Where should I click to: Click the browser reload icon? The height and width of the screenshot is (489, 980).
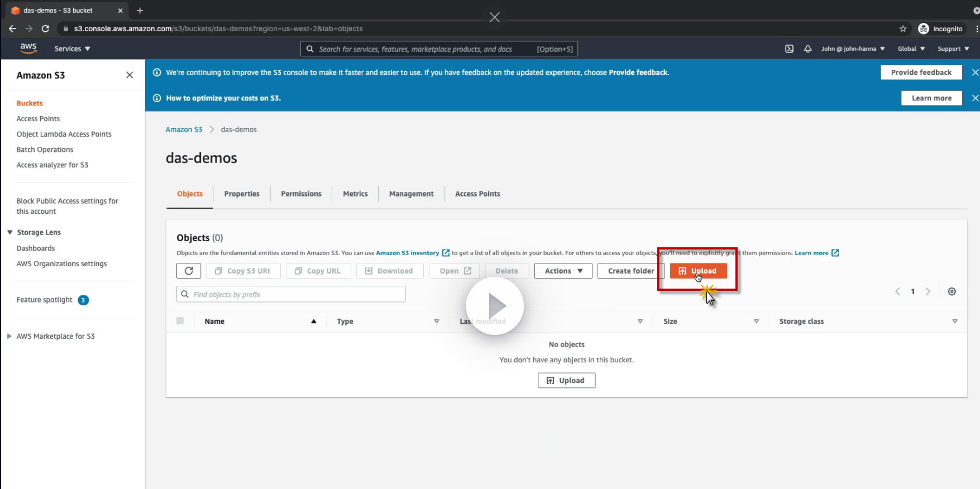tap(45, 28)
